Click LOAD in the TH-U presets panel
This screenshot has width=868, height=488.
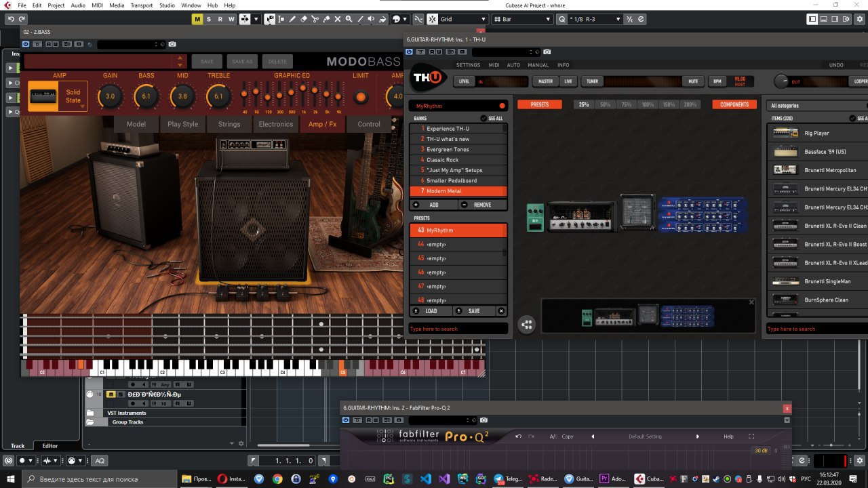click(431, 311)
